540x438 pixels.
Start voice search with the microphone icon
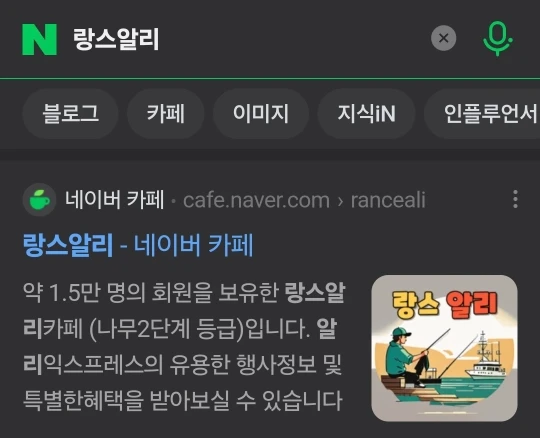[x=497, y=39]
